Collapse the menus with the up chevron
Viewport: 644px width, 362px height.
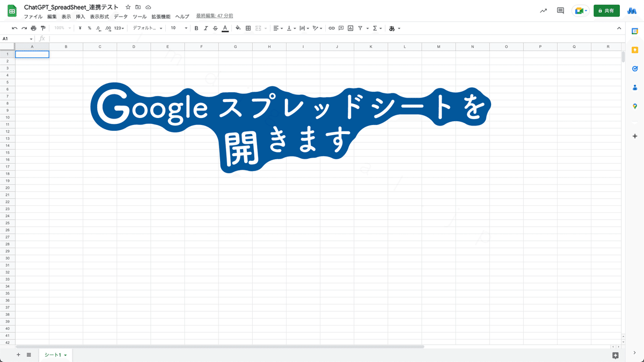pos(619,28)
